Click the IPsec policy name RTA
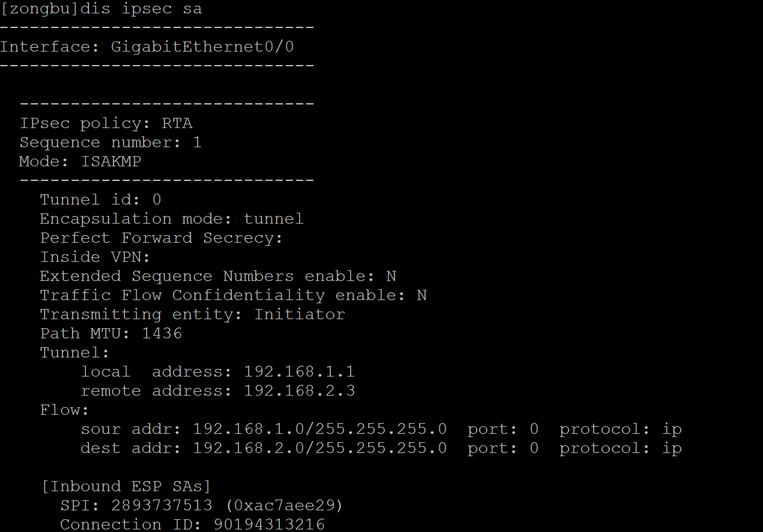The height and width of the screenshot is (532, 763). click(177, 123)
